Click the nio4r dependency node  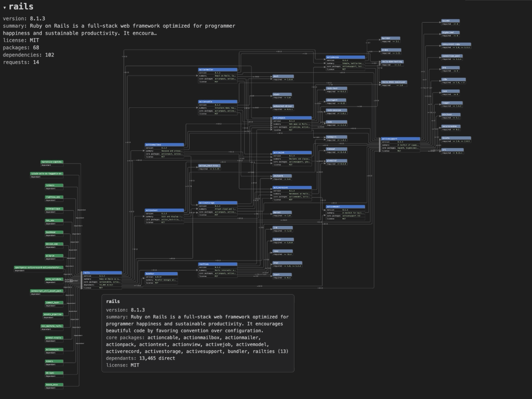pos(282,96)
